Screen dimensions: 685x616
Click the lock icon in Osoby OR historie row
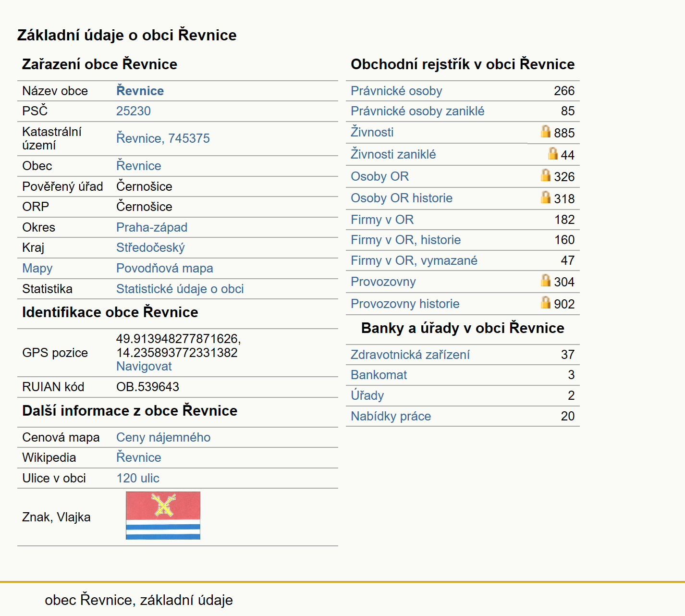[545, 197]
